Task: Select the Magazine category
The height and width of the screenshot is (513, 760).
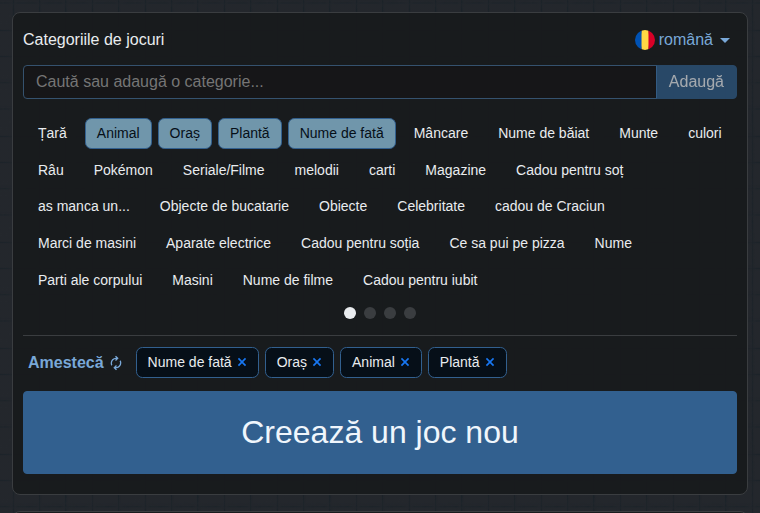Action: (x=456, y=170)
